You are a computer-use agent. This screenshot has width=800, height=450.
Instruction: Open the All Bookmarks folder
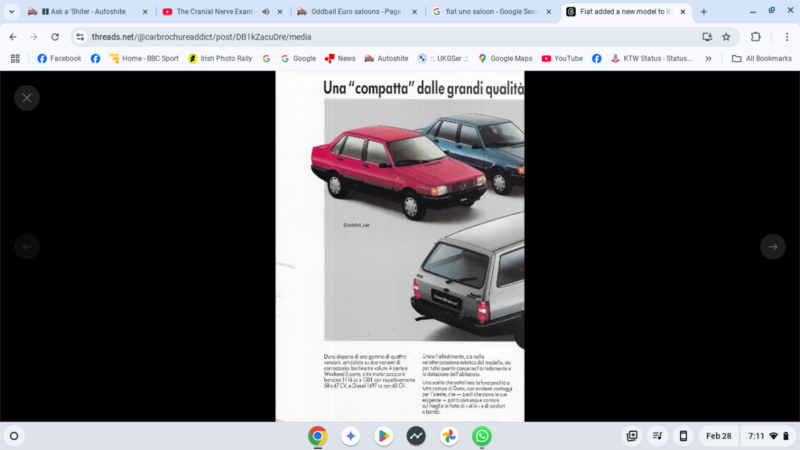click(762, 59)
